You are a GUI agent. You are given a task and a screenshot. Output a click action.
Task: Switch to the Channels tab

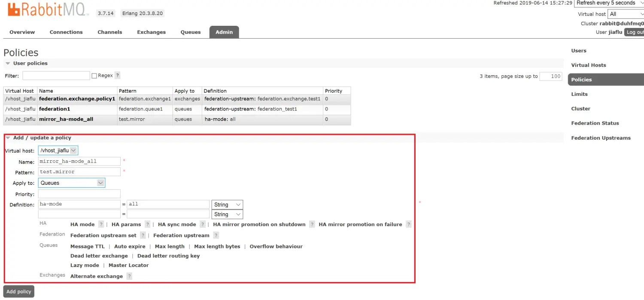[110, 32]
